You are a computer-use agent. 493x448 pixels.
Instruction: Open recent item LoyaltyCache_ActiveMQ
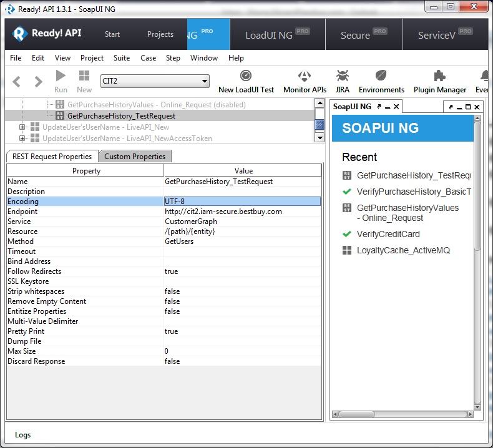pos(403,250)
